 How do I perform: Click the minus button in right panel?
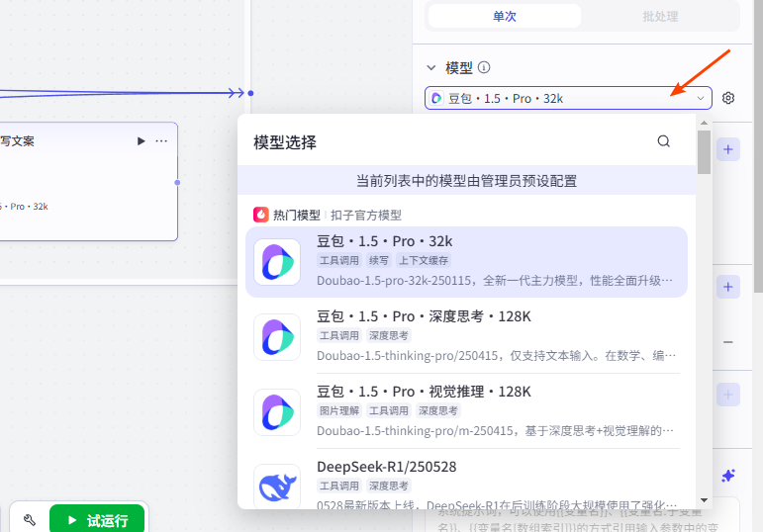point(728,342)
